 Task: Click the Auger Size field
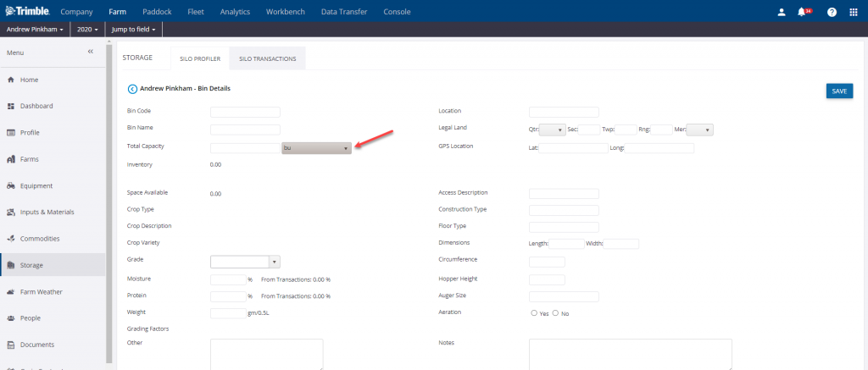(x=564, y=297)
